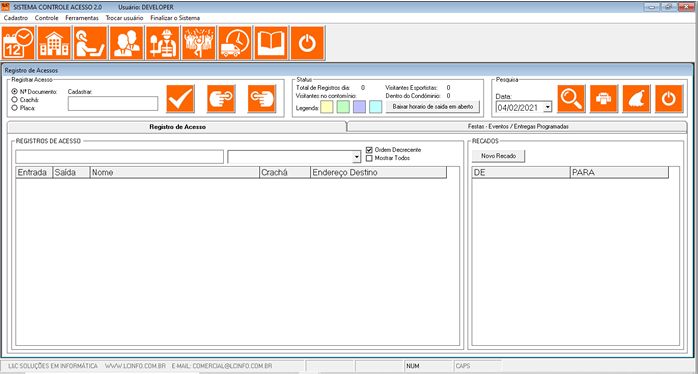Open the Ferramentas menu
Image resolution: width=698 pixels, height=374 pixels.
82,18
